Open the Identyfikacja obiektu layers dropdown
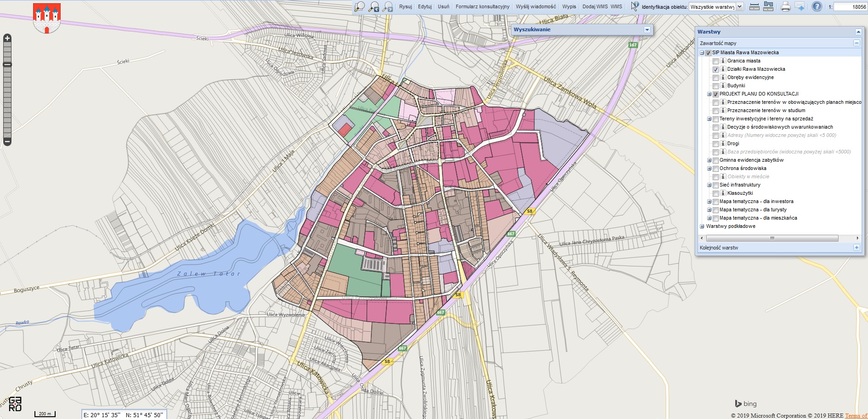The image size is (868, 419). 739,7
